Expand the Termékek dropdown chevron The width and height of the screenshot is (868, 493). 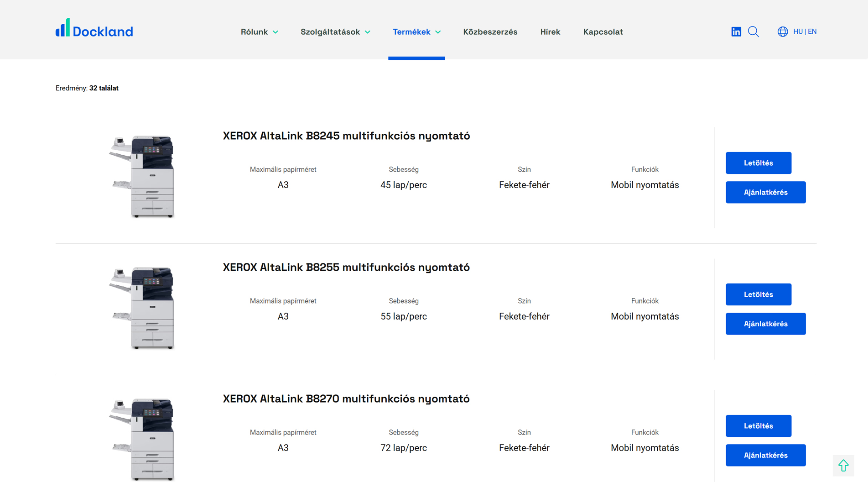(438, 32)
